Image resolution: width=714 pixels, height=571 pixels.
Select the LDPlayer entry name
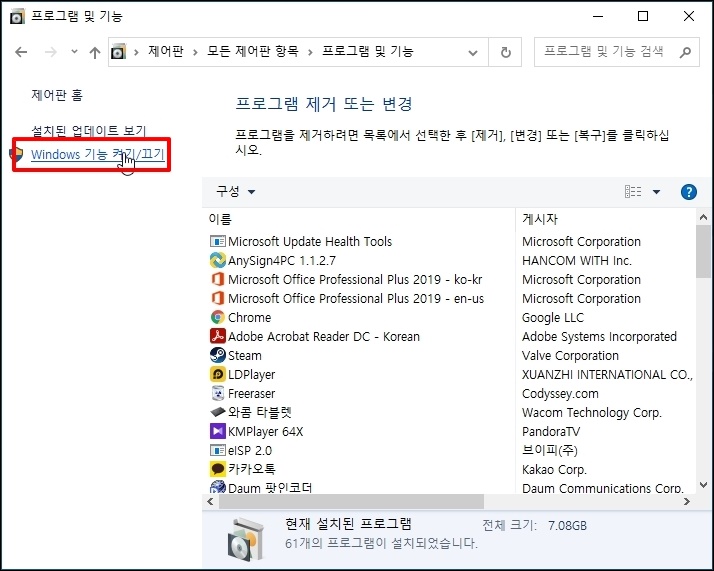(251, 375)
